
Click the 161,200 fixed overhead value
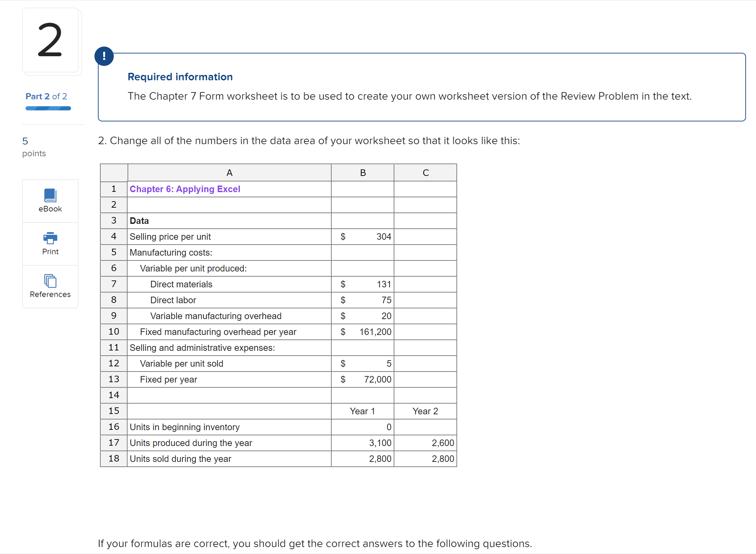pos(375,332)
